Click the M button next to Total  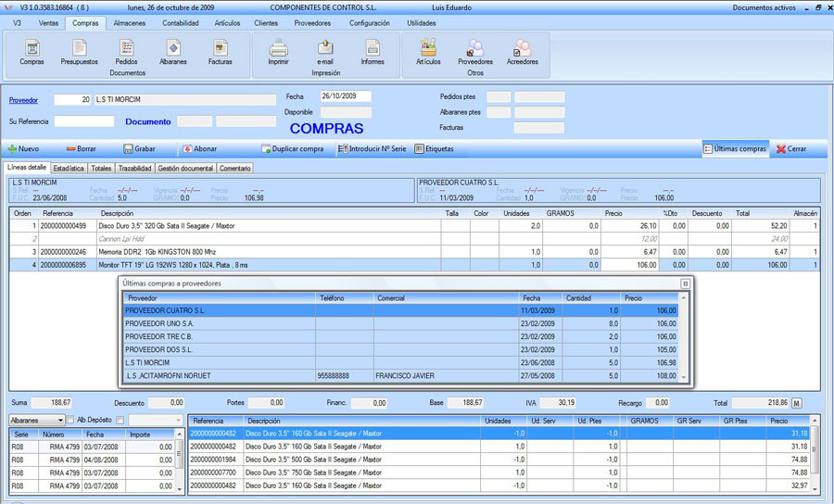[x=796, y=403]
